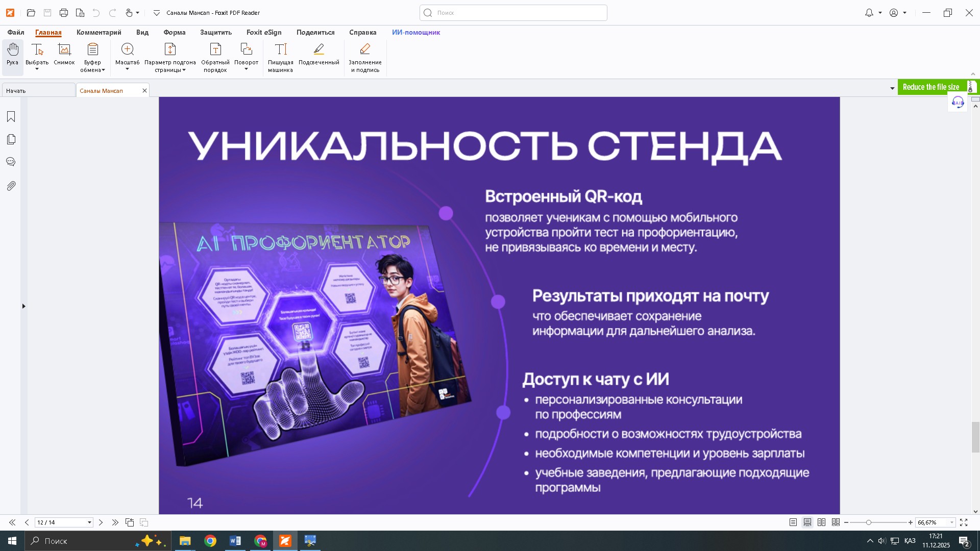Switch to single page view mode
Screen dimensions: 980x551
[x=793, y=522]
